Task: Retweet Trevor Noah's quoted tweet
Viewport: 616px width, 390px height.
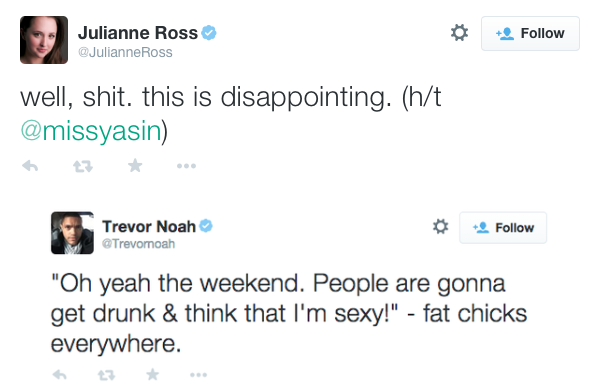Action: (x=106, y=375)
